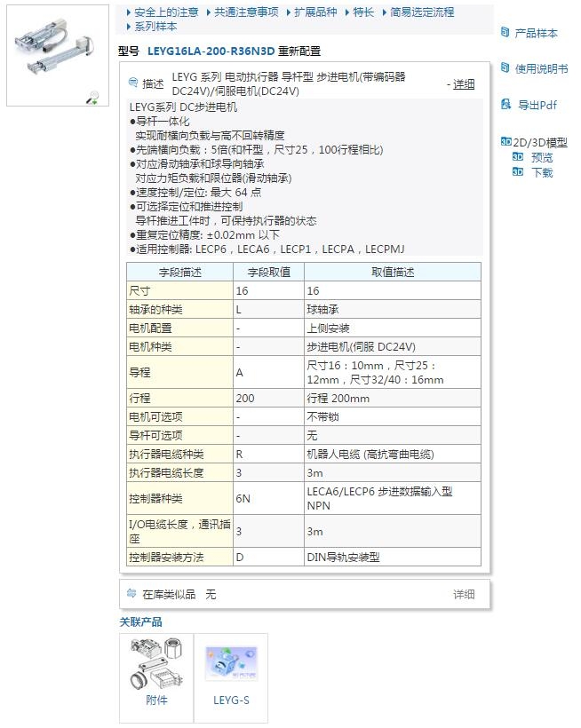Click the magnifier icon on product image
This screenshot has height=728, width=581.
(92, 99)
